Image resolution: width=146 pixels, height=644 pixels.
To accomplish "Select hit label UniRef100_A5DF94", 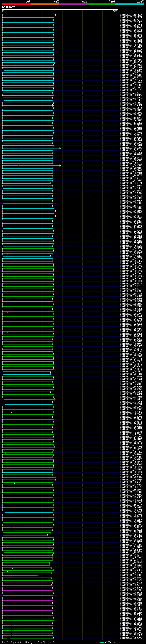I will (131, 404).
